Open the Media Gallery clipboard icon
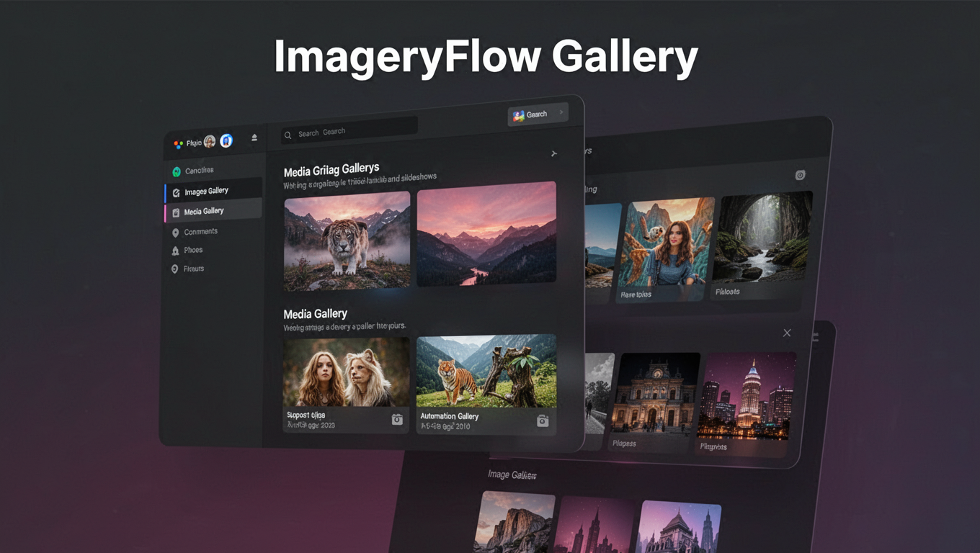The width and height of the screenshot is (980, 553). (x=176, y=212)
